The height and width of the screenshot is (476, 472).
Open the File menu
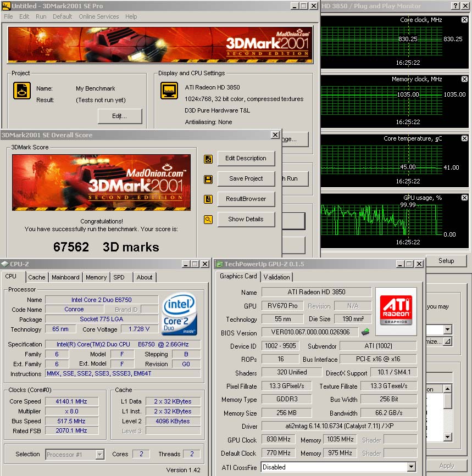tap(8, 16)
